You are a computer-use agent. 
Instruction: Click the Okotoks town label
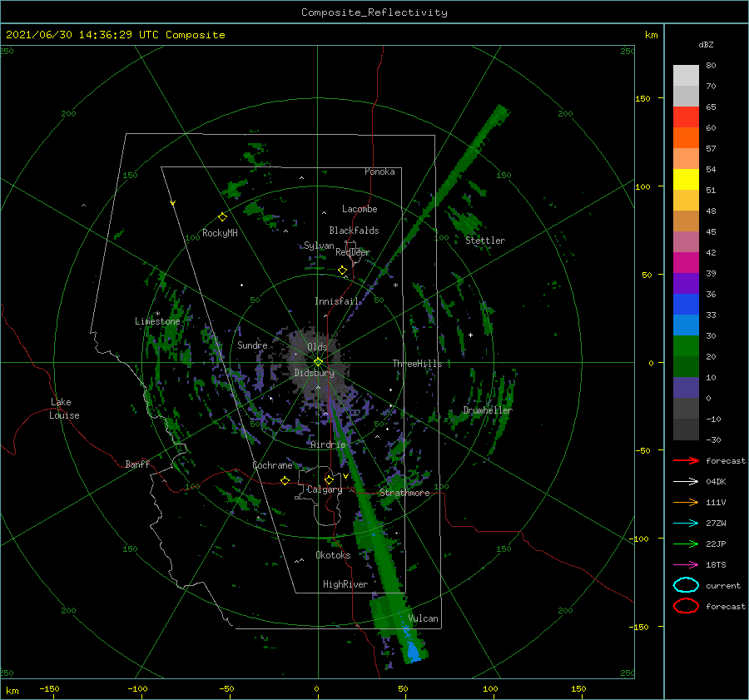point(333,555)
